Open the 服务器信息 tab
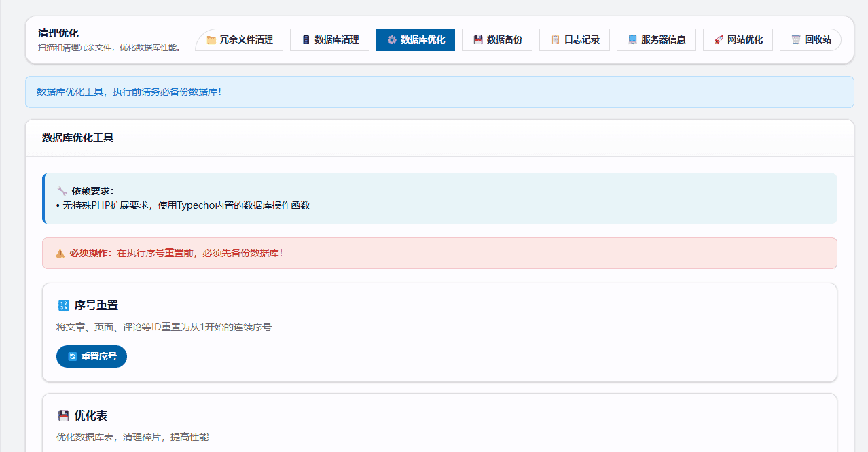This screenshot has width=868, height=452. point(656,39)
